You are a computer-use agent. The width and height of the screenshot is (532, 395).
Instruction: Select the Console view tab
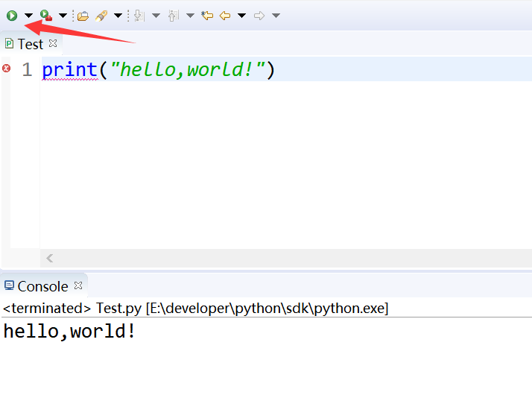[x=42, y=286]
